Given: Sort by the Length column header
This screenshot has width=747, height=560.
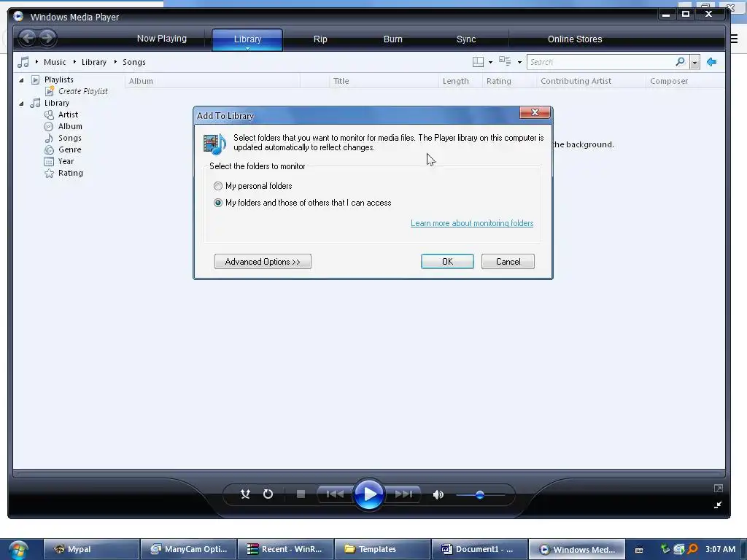Looking at the screenshot, I should coord(460,81).
